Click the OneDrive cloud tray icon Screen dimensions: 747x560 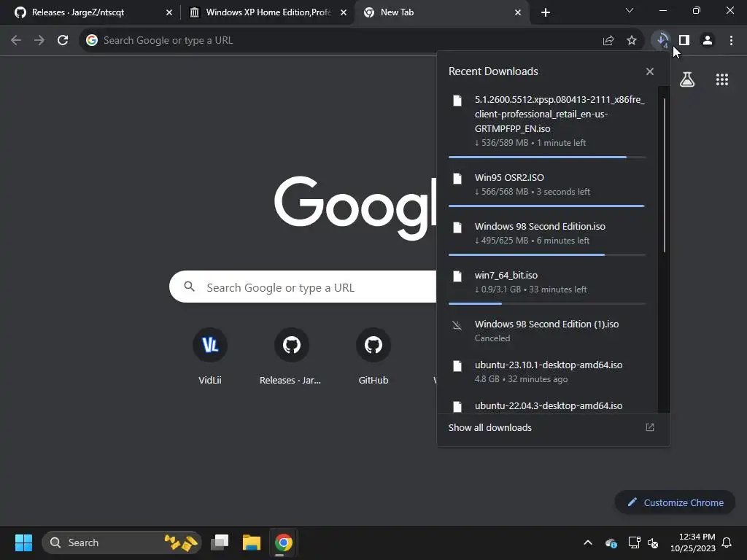pos(611,542)
